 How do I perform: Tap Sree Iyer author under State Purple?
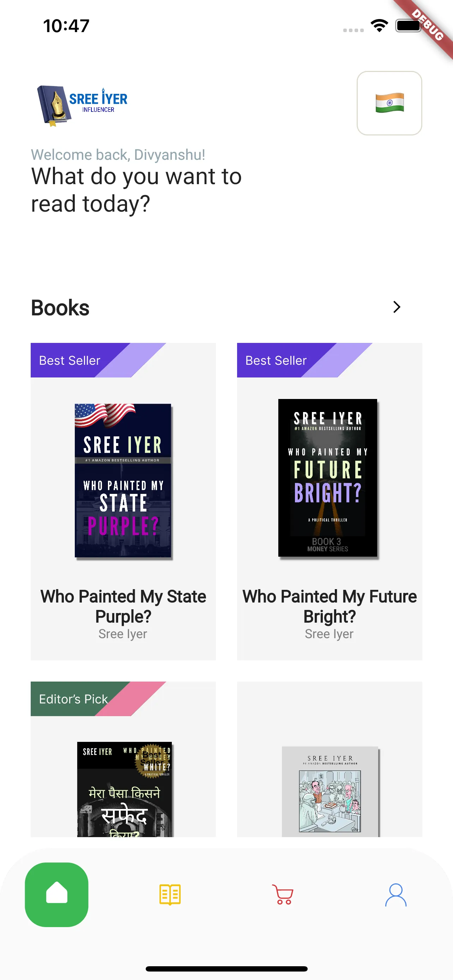point(123,634)
